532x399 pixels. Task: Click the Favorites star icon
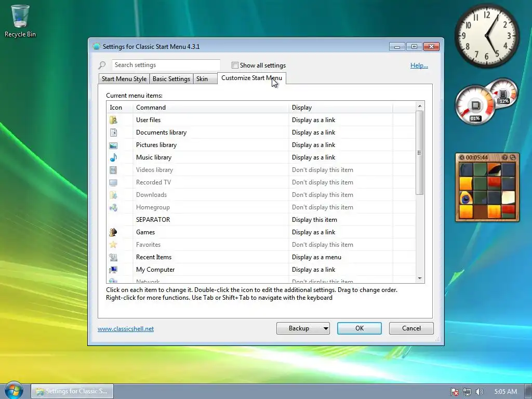tap(113, 245)
